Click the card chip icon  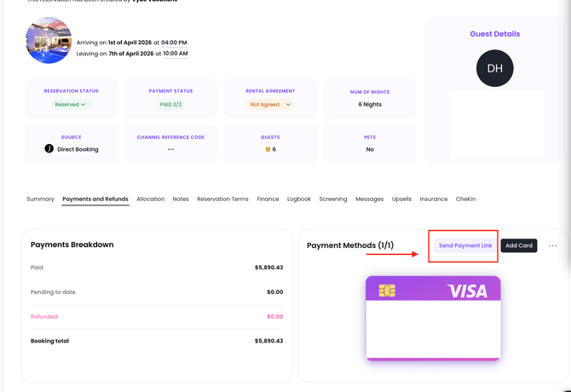(x=387, y=291)
